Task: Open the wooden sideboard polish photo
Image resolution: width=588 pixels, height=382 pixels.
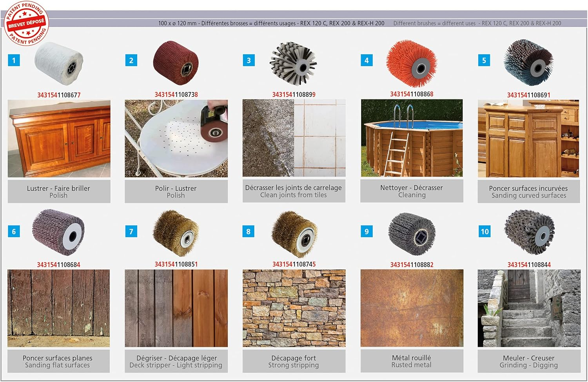Action: [59, 138]
